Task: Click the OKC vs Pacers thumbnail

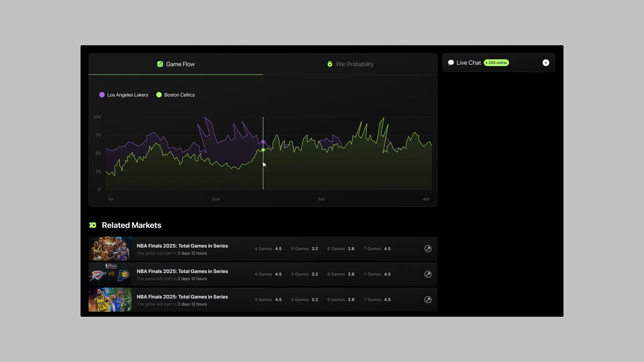Action: click(x=110, y=274)
